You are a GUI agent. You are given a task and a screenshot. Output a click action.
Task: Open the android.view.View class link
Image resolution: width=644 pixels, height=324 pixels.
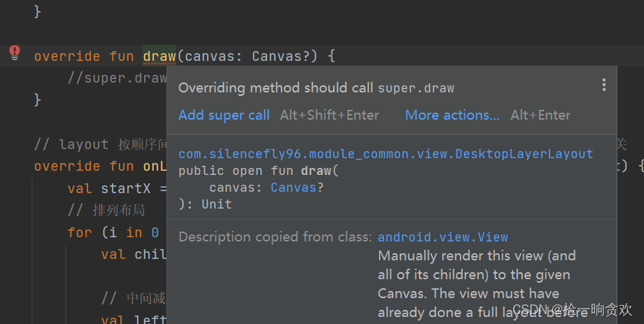443,237
